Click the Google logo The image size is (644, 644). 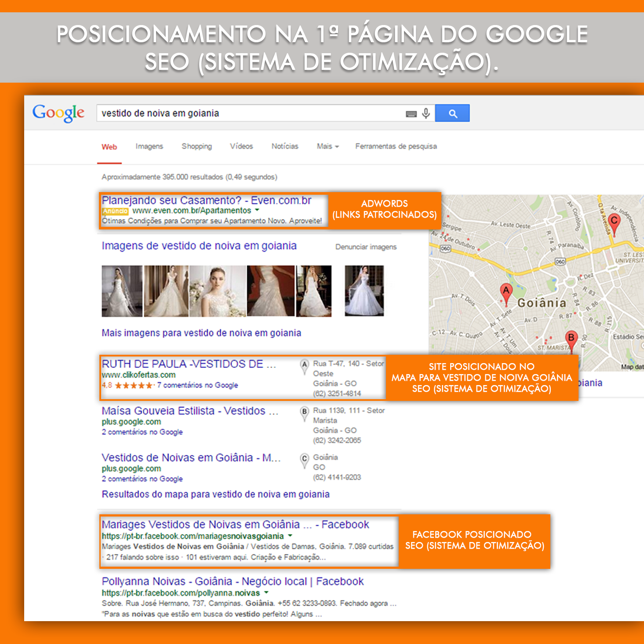58,113
